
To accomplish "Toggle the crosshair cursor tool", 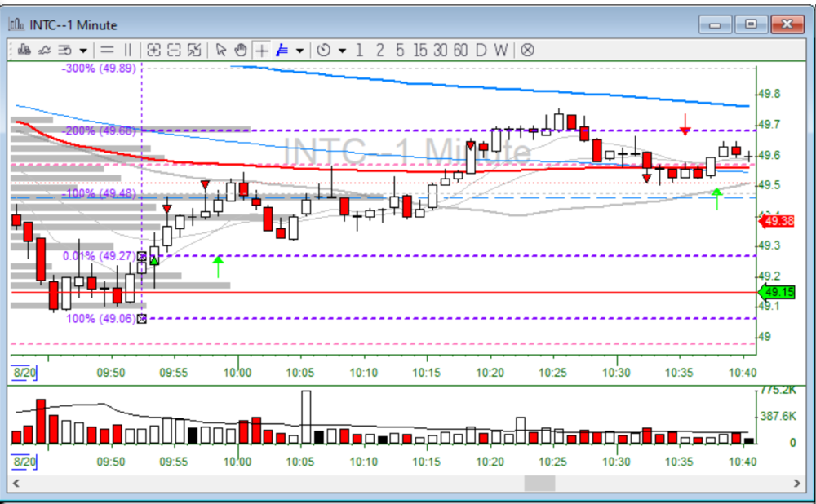I will (262, 50).
